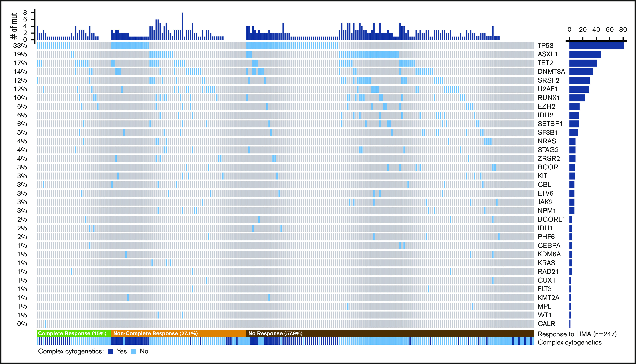Click the 80 tick on frequency axis
Viewport: 636px width, 364px height.
click(x=623, y=29)
